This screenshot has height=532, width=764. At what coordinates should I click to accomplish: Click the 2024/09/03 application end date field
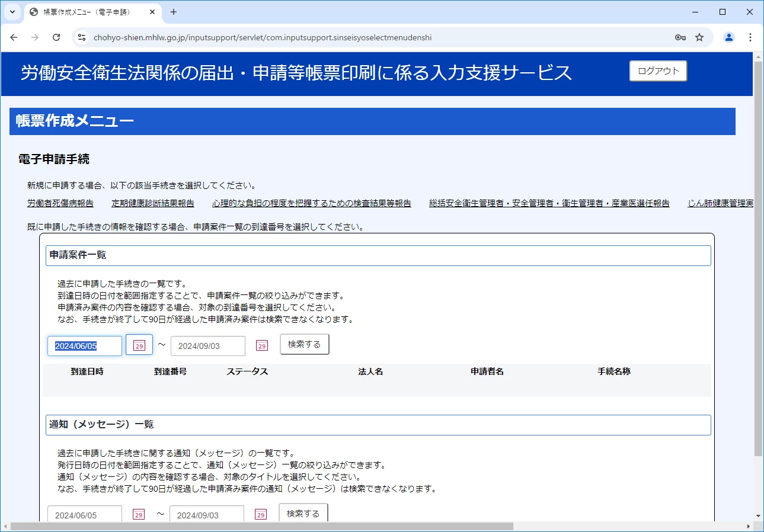coord(207,346)
